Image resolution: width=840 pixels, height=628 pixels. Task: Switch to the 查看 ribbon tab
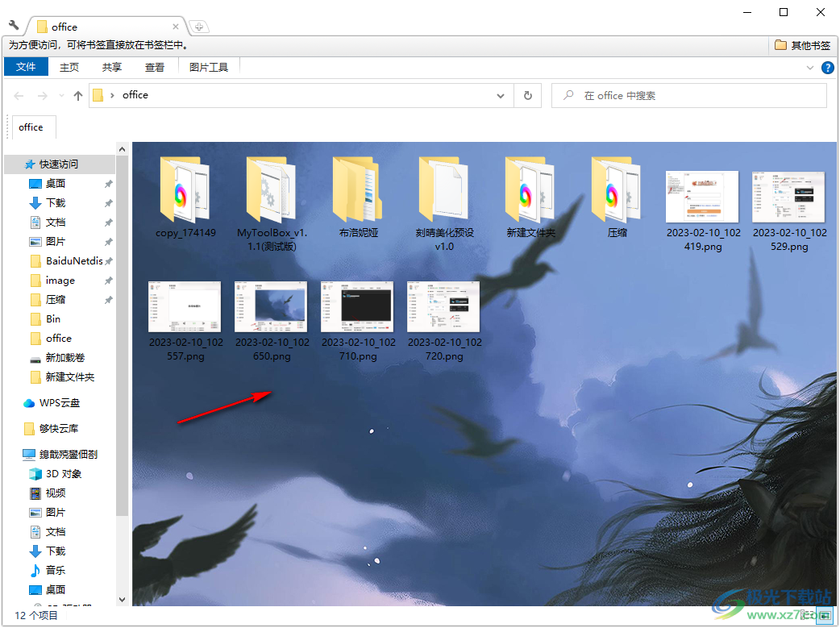pos(155,67)
